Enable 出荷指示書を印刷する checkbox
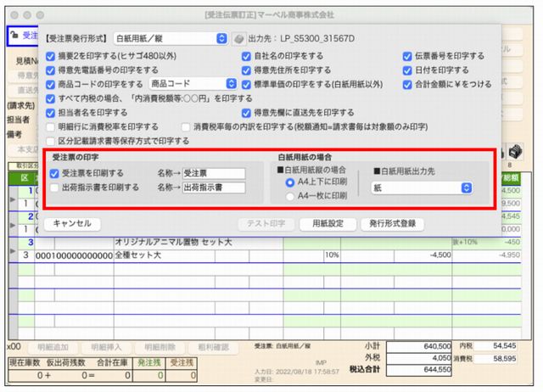 tap(55, 188)
